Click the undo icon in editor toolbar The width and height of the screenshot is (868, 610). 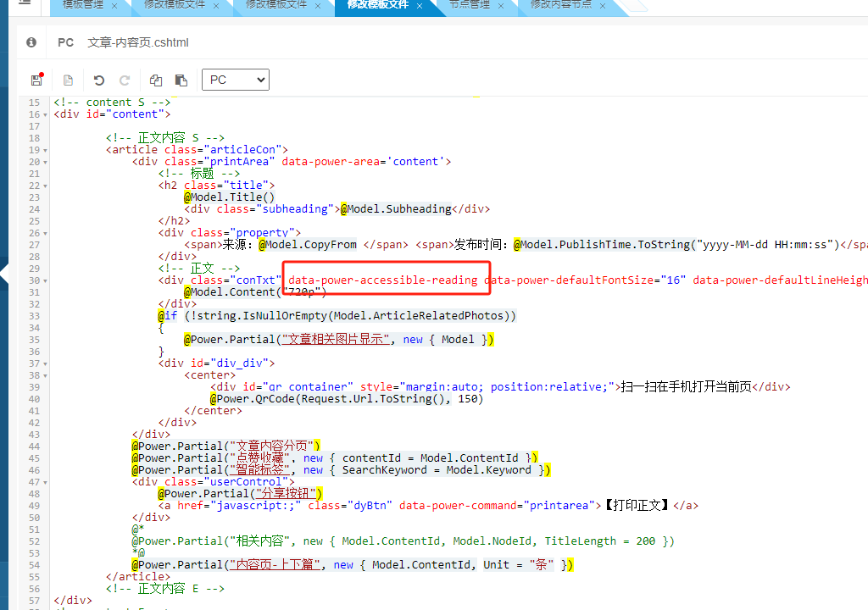point(99,80)
